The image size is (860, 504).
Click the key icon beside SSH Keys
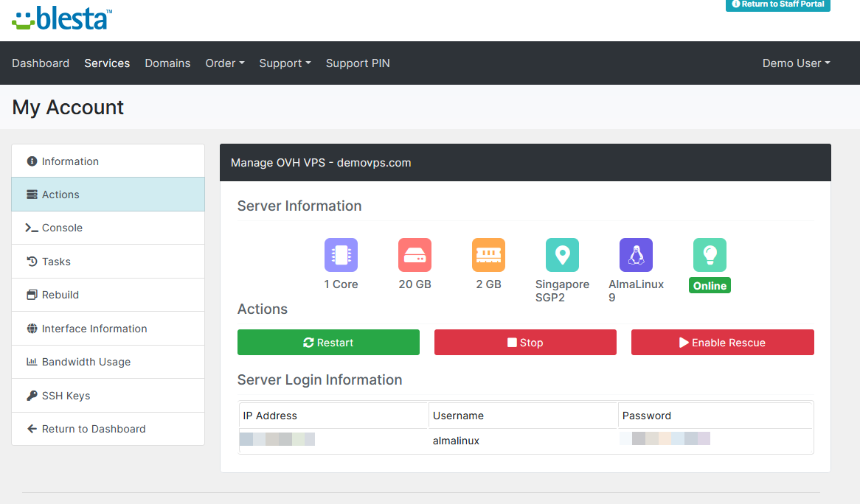click(x=32, y=396)
